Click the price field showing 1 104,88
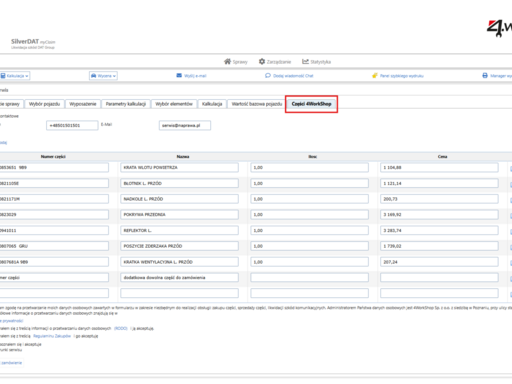 pyautogui.click(x=439, y=167)
